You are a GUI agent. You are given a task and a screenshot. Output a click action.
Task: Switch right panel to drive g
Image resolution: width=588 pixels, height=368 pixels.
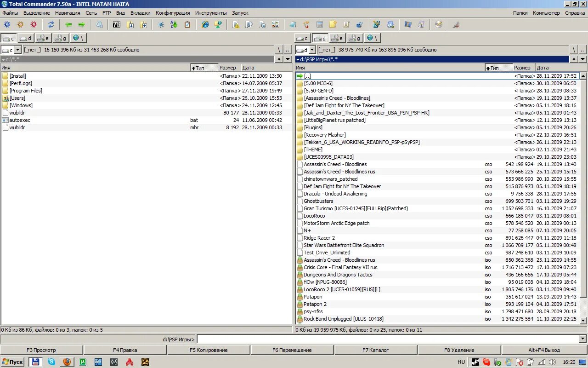(x=355, y=38)
